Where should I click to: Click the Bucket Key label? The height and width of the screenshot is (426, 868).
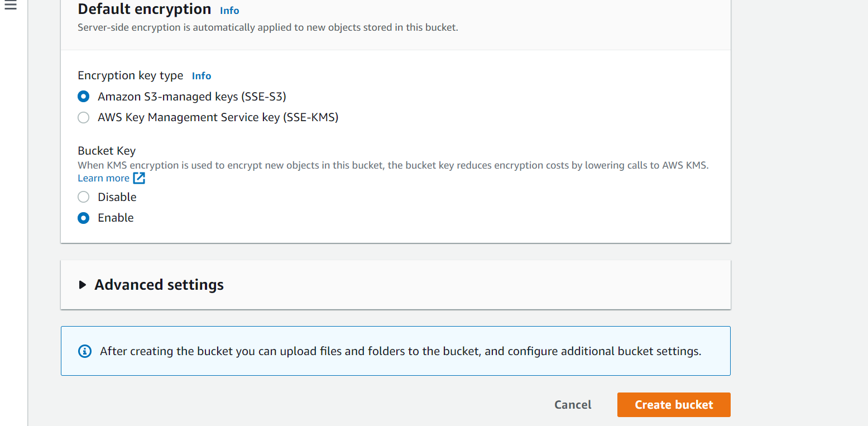pos(107,151)
